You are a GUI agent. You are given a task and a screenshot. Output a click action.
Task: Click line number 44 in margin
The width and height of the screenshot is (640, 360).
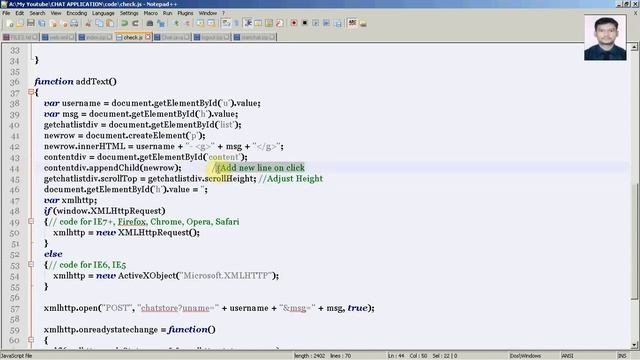click(x=14, y=168)
